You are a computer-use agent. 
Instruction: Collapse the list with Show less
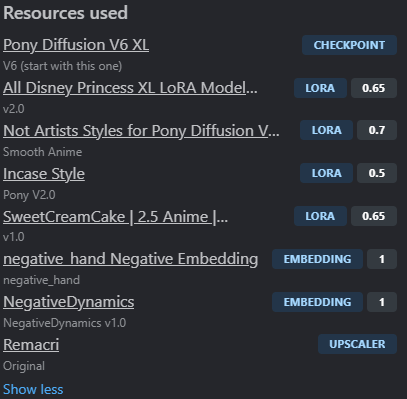pos(33,389)
